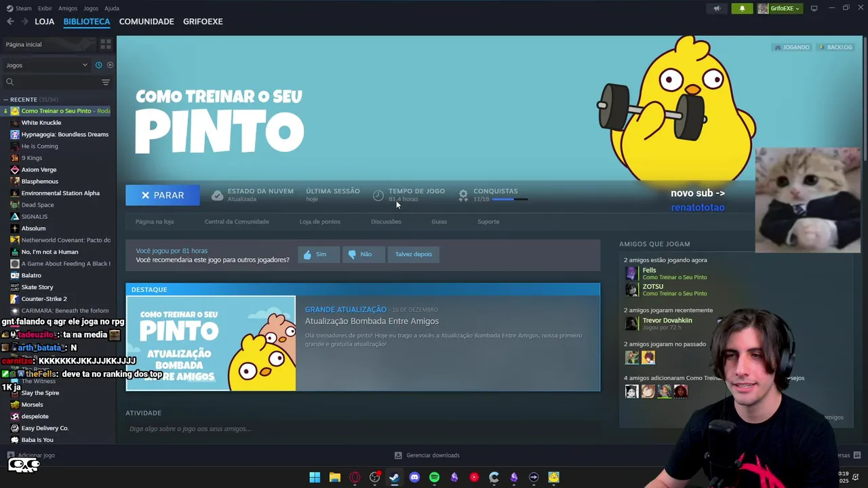The width and height of the screenshot is (868, 488).
Task: Go to the BIBLIOTECA tab
Action: [86, 22]
